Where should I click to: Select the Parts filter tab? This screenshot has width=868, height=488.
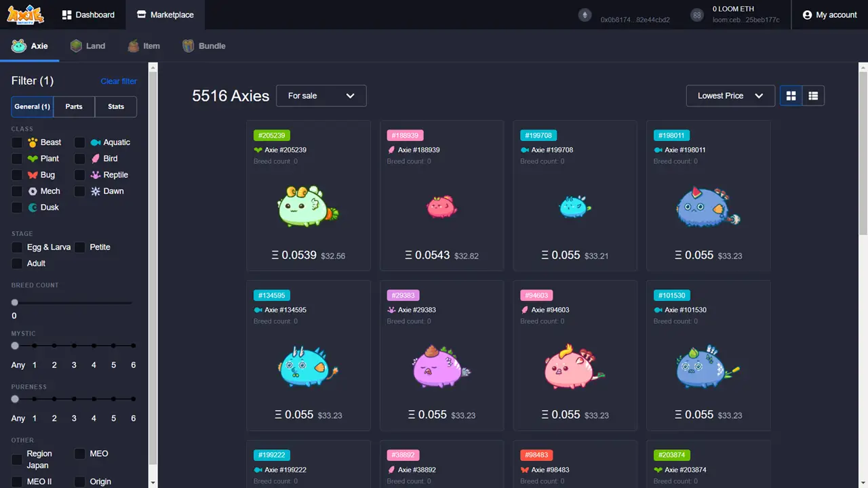pos(74,106)
